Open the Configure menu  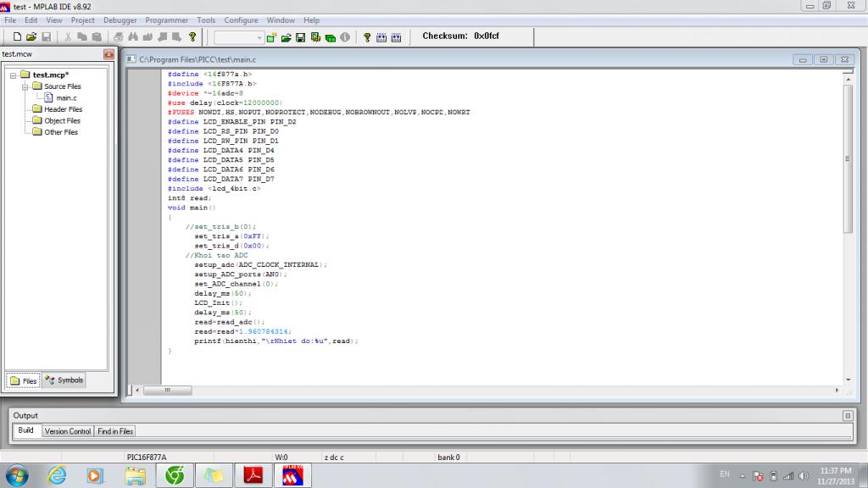tap(241, 20)
